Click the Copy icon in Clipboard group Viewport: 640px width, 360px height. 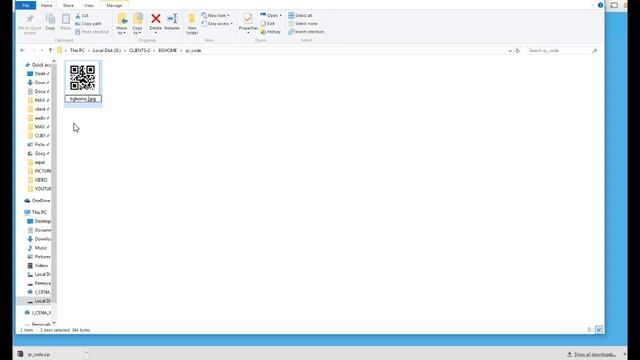point(50,22)
